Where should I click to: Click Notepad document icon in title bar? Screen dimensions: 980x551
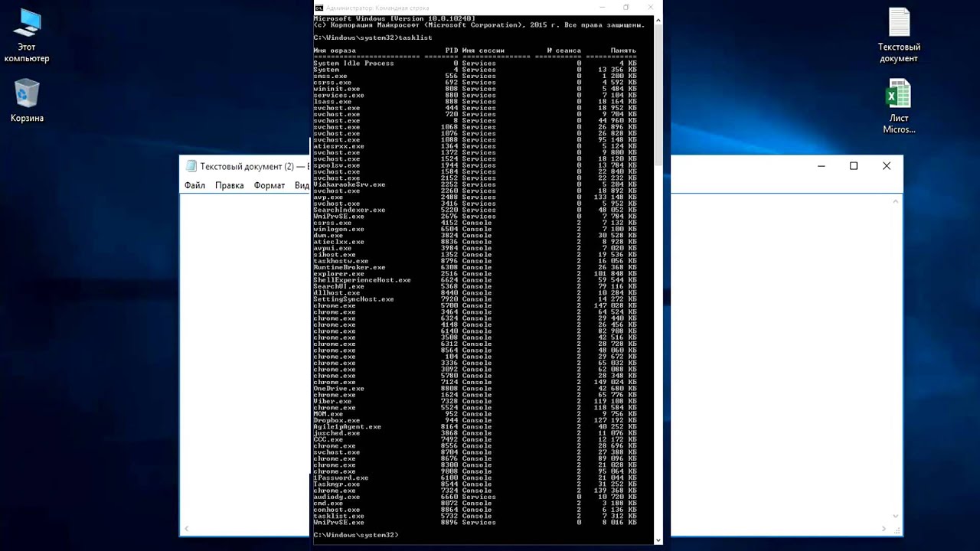point(191,166)
